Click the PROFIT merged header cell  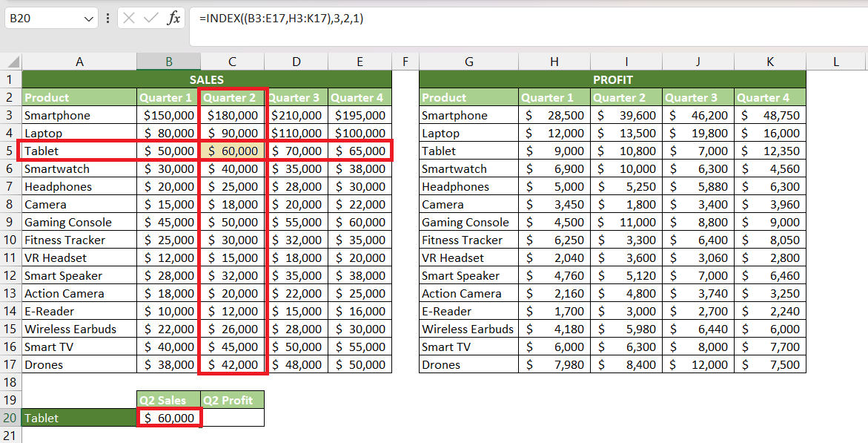coord(612,80)
